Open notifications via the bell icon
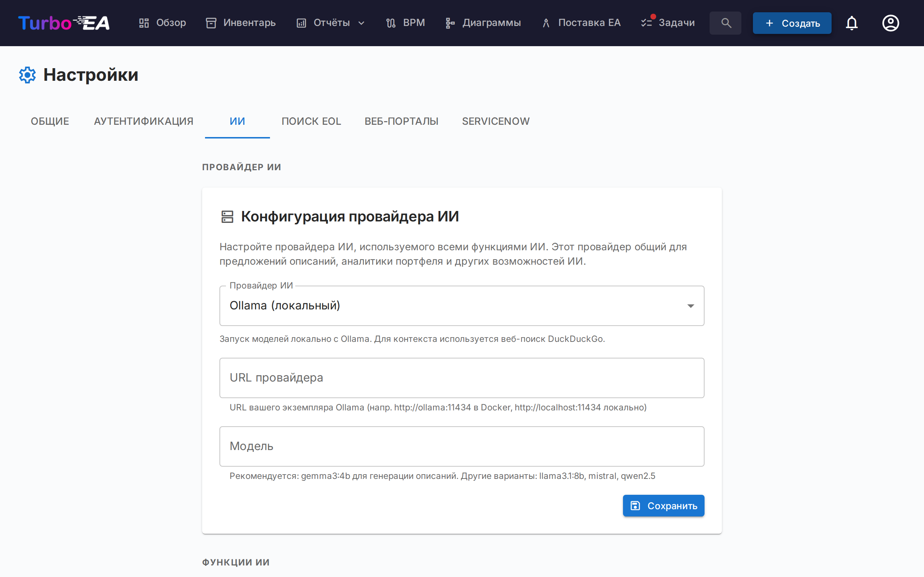The width and height of the screenshot is (924, 577). (x=852, y=23)
